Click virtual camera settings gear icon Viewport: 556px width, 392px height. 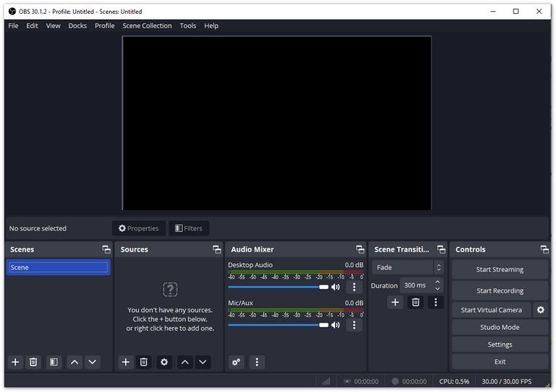[541, 310]
